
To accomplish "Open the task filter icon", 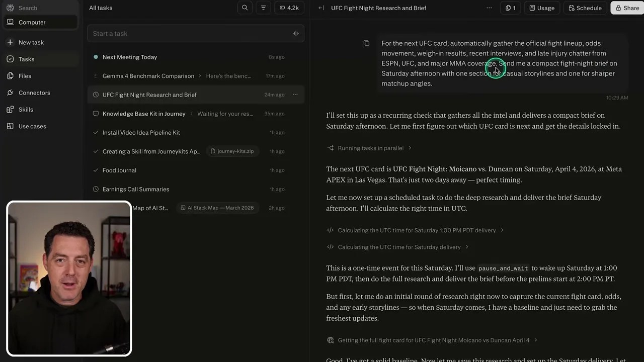I will click(263, 8).
